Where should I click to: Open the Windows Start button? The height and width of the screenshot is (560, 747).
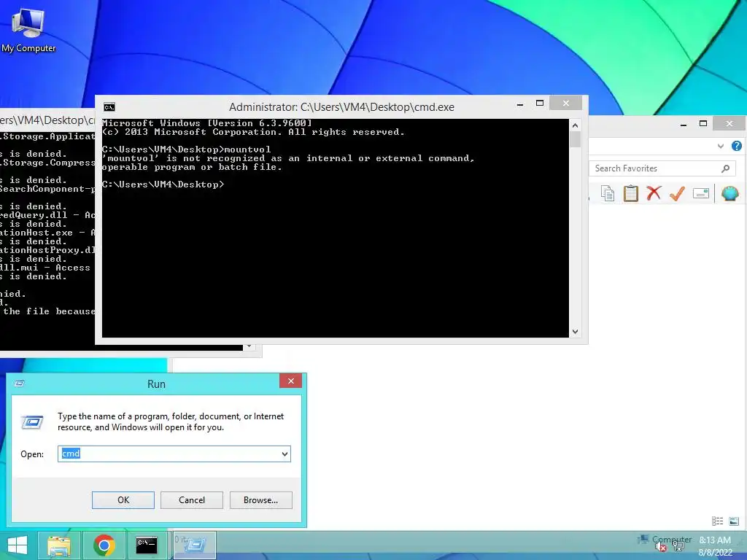(18, 545)
